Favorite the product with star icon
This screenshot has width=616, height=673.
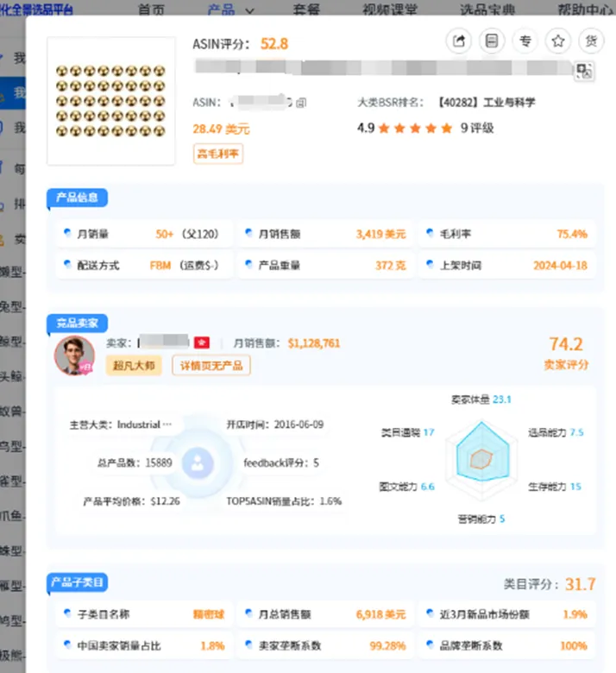558,41
